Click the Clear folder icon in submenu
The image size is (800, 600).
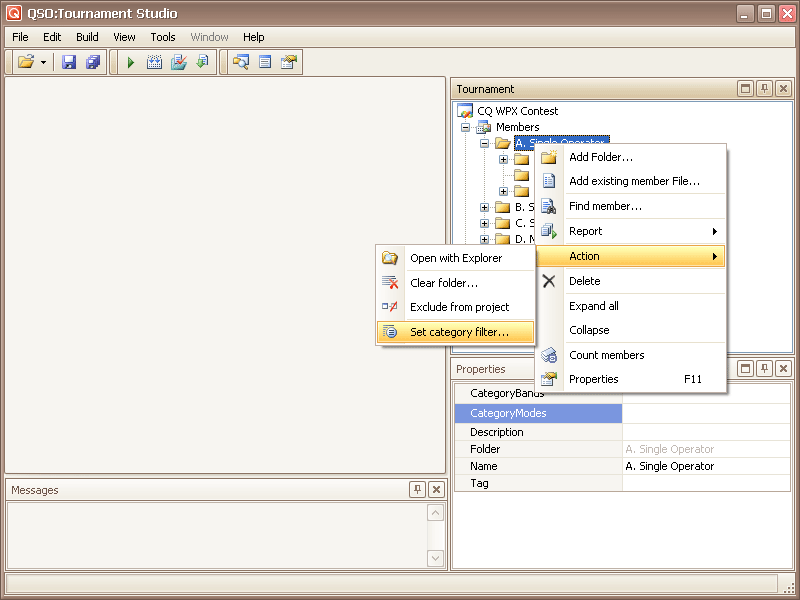coord(390,283)
